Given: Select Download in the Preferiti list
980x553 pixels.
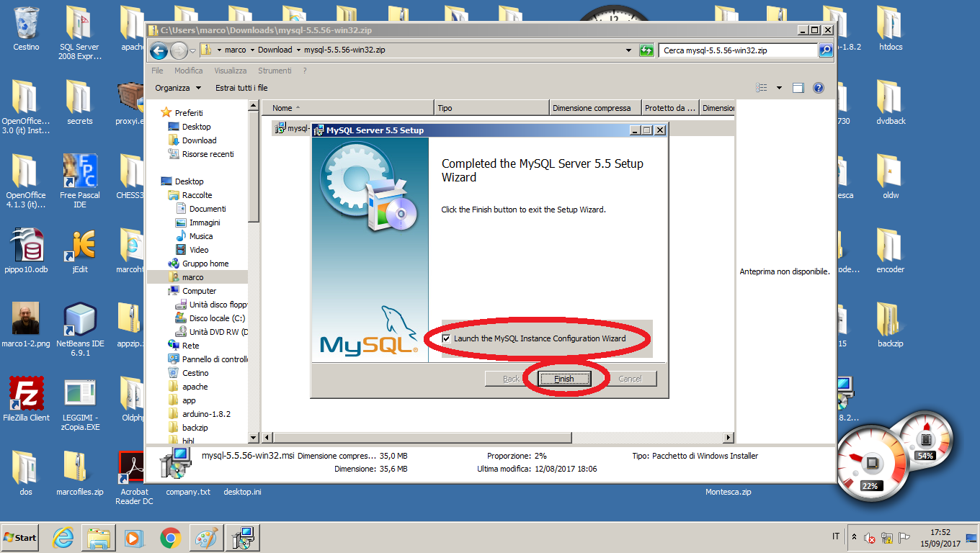Looking at the screenshot, I should (199, 140).
